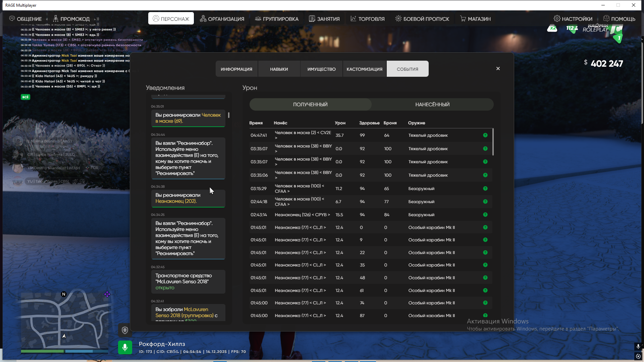Open the Промокод menu item

point(71,19)
